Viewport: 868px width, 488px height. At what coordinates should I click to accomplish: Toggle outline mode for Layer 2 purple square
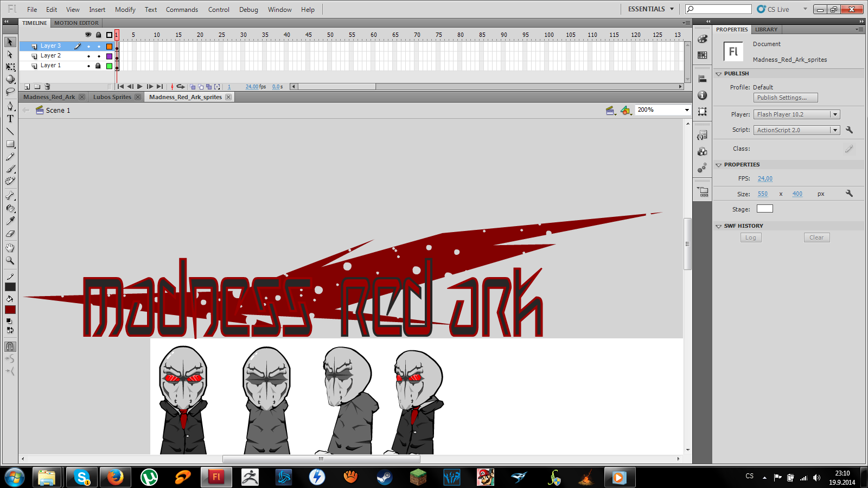tap(109, 56)
